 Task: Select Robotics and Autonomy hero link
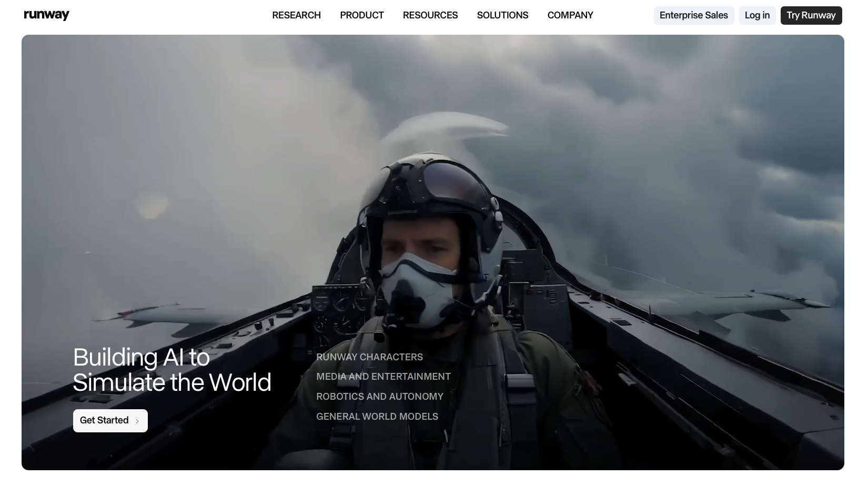point(380,397)
